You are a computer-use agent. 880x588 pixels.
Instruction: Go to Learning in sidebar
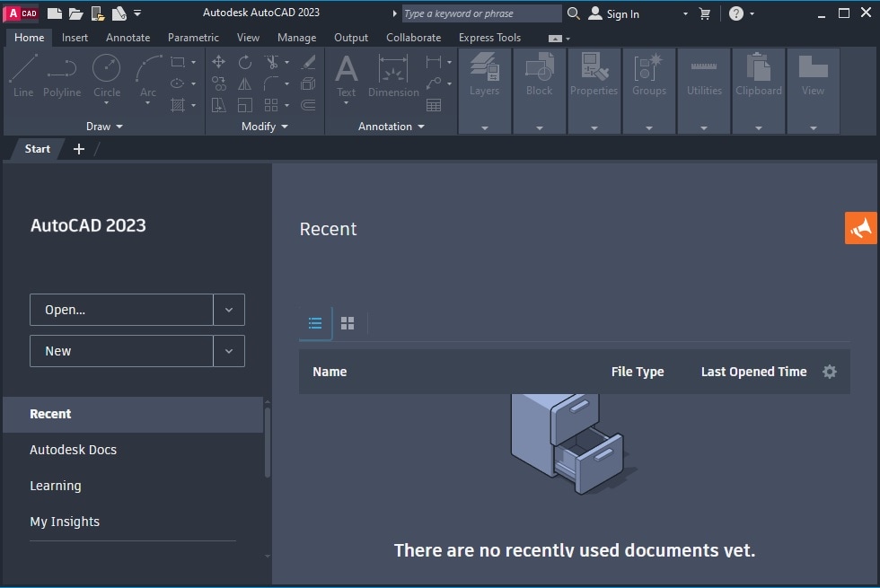pyautogui.click(x=56, y=486)
